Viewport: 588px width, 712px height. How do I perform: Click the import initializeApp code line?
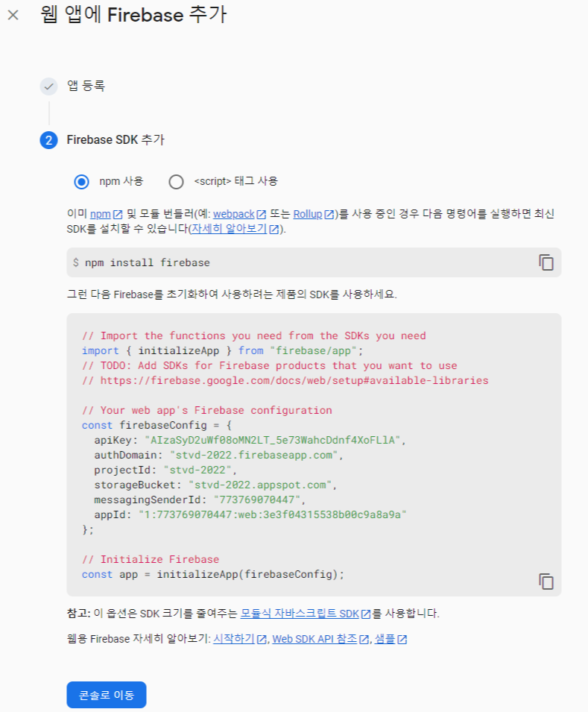tap(223, 350)
